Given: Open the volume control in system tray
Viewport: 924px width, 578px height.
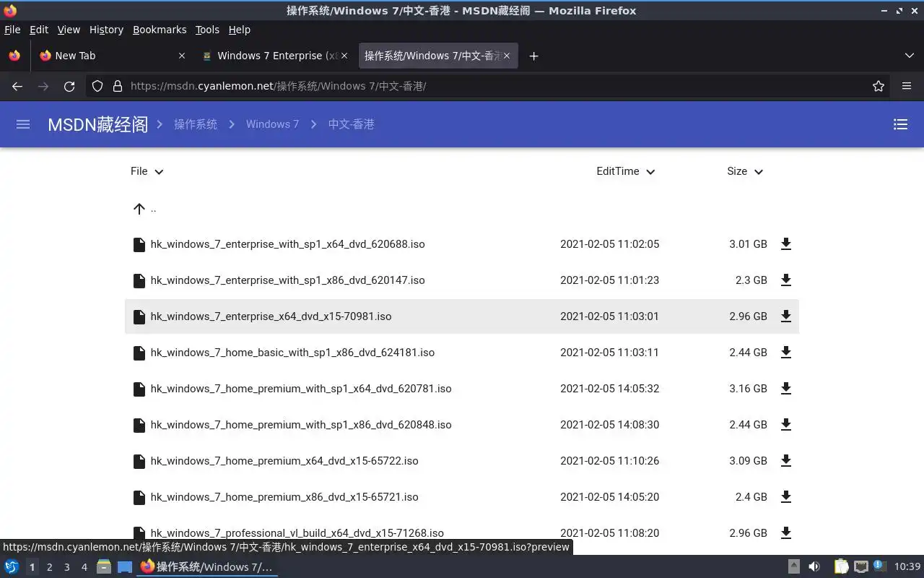Looking at the screenshot, I should click(x=814, y=566).
